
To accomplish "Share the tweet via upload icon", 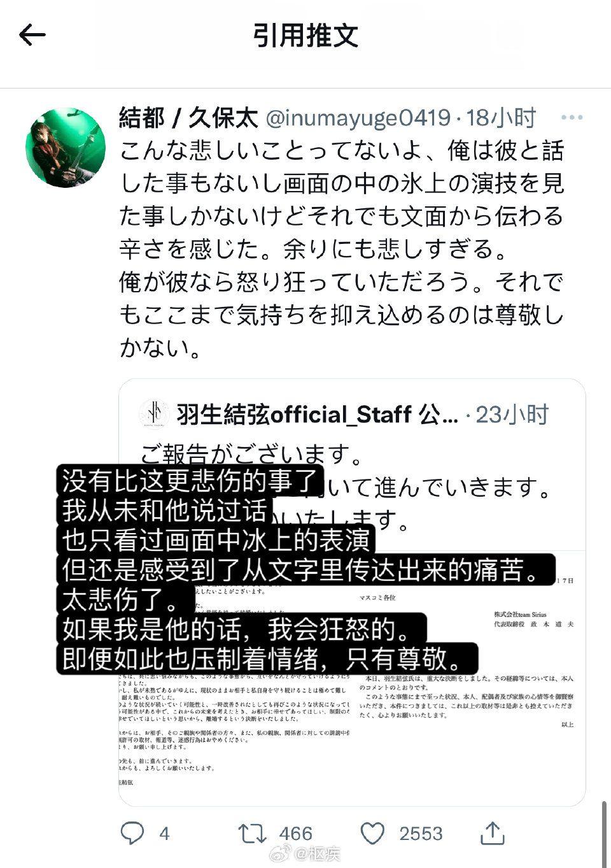I will 493,832.
